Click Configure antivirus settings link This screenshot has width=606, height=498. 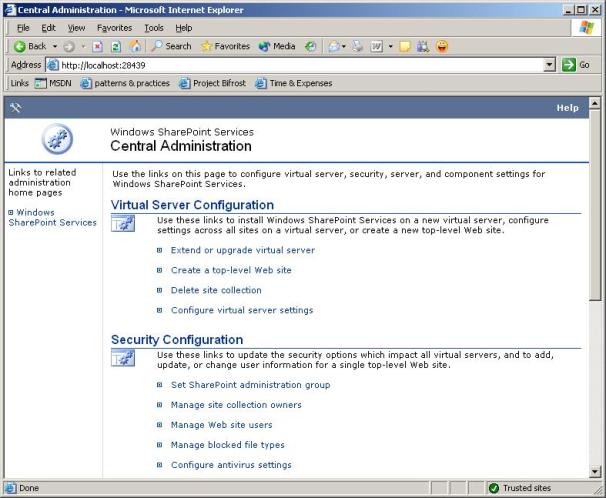pyautogui.click(x=231, y=465)
